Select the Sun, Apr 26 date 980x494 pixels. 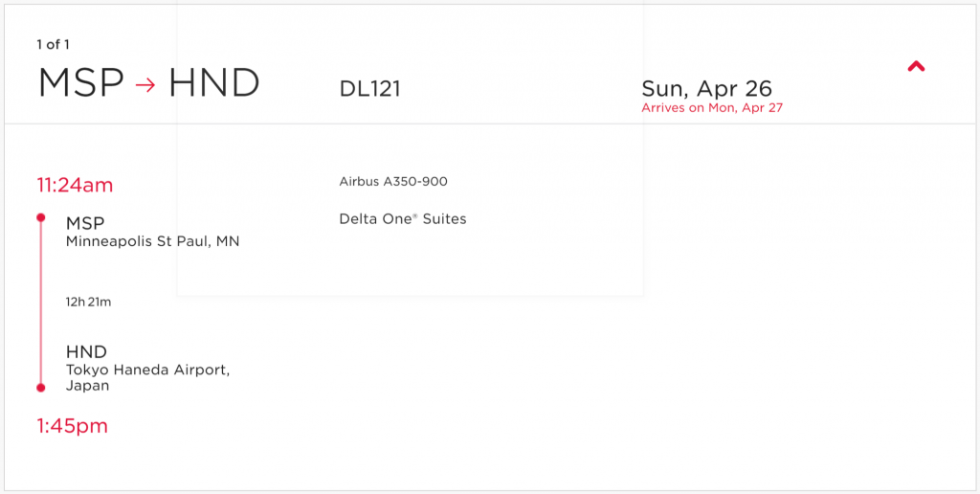706,88
